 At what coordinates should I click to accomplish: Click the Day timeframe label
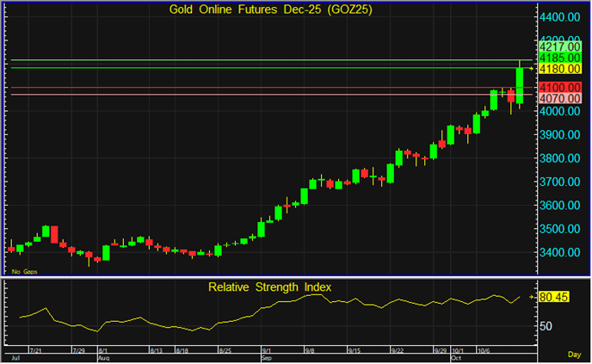[574, 355]
